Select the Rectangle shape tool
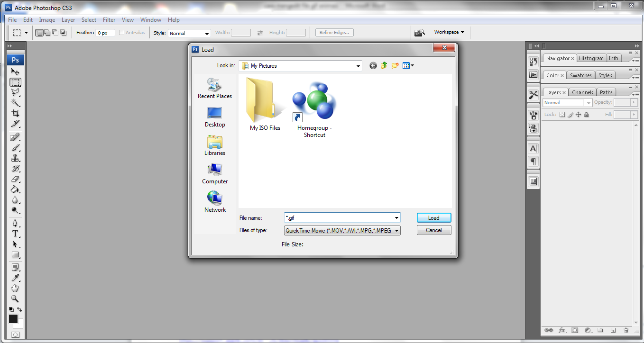Viewport: 644px width, 343px height. [15, 254]
